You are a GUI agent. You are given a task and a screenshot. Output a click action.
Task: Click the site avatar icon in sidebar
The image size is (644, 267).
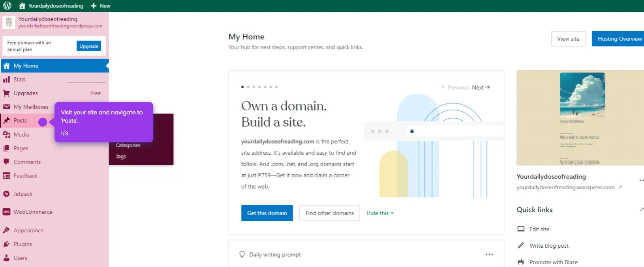pos(9,22)
